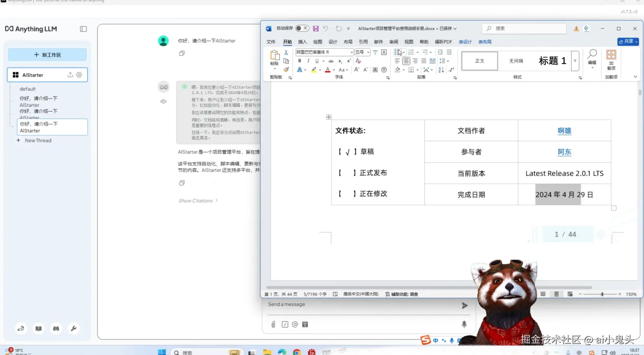This screenshot has width=644, height=355.
Task: Open the numbered list dropdown arrow
Action: click(417, 52)
